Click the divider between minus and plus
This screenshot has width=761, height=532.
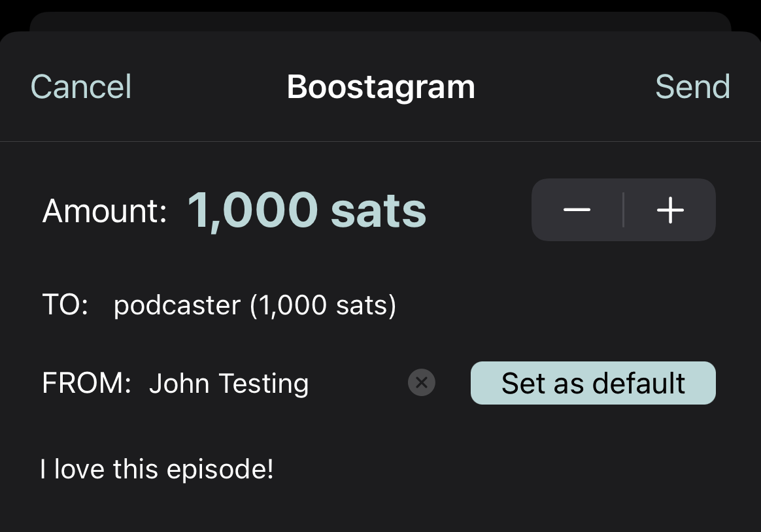click(x=623, y=210)
